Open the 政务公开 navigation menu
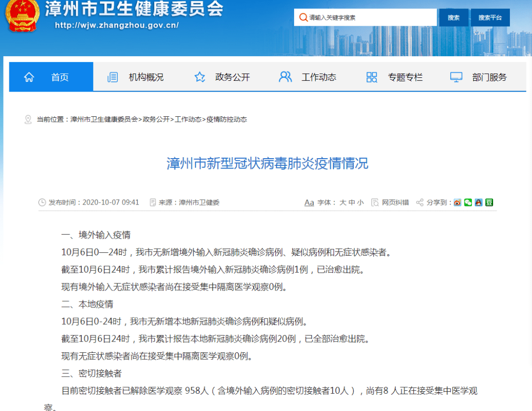The image size is (532, 411). pos(223,77)
